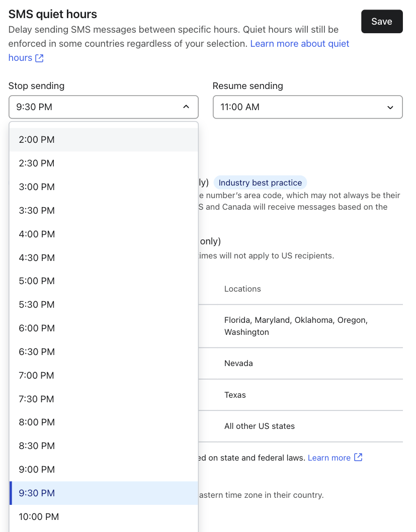Click the external link icon after hours
Viewport: 416px width, 532px height.
click(x=39, y=58)
